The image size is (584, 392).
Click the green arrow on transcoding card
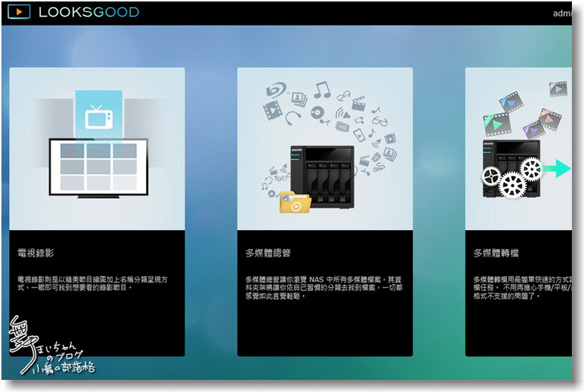558,168
